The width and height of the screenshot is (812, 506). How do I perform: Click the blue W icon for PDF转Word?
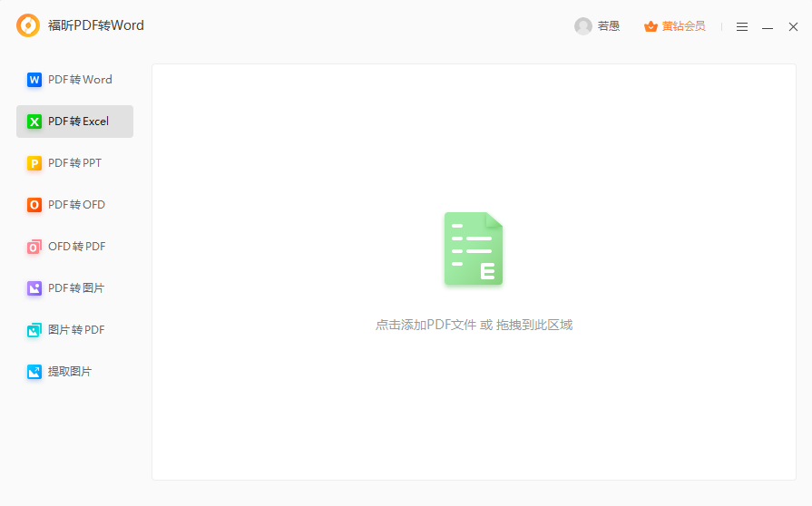click(x=34, y=80)
